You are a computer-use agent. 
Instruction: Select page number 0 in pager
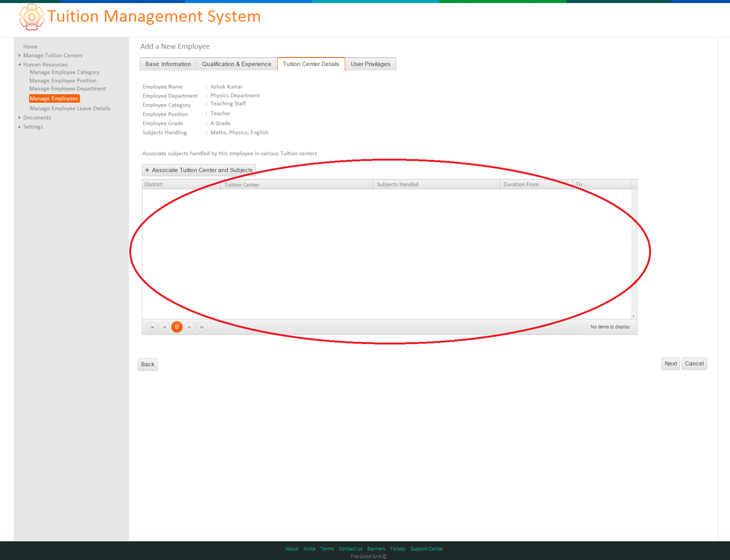click(177, 327)
